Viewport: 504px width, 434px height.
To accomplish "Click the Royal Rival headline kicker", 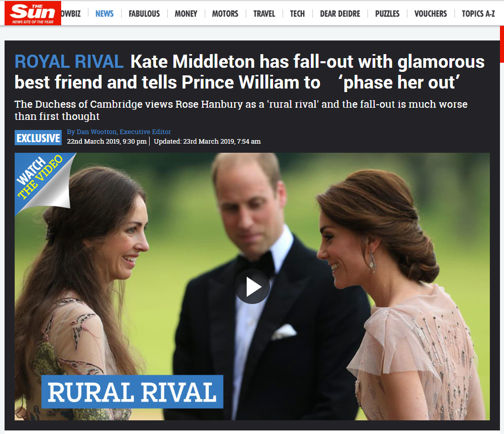I will (69, 61).
